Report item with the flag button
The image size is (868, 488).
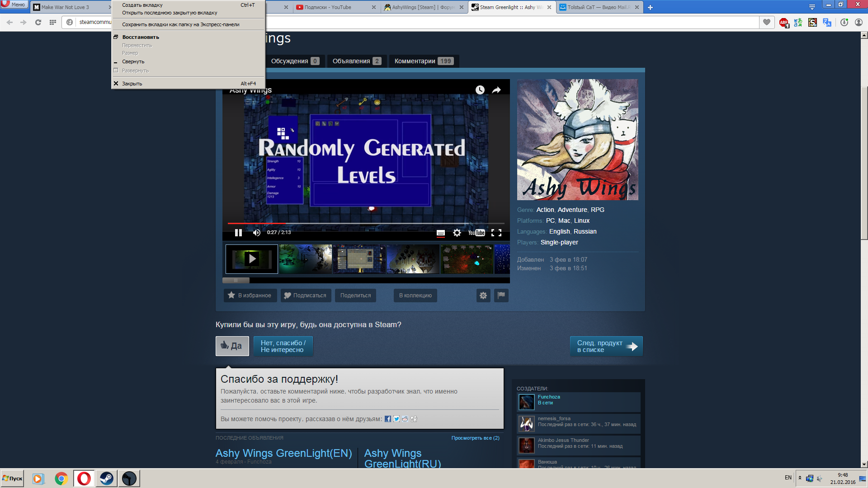(501, 296)
